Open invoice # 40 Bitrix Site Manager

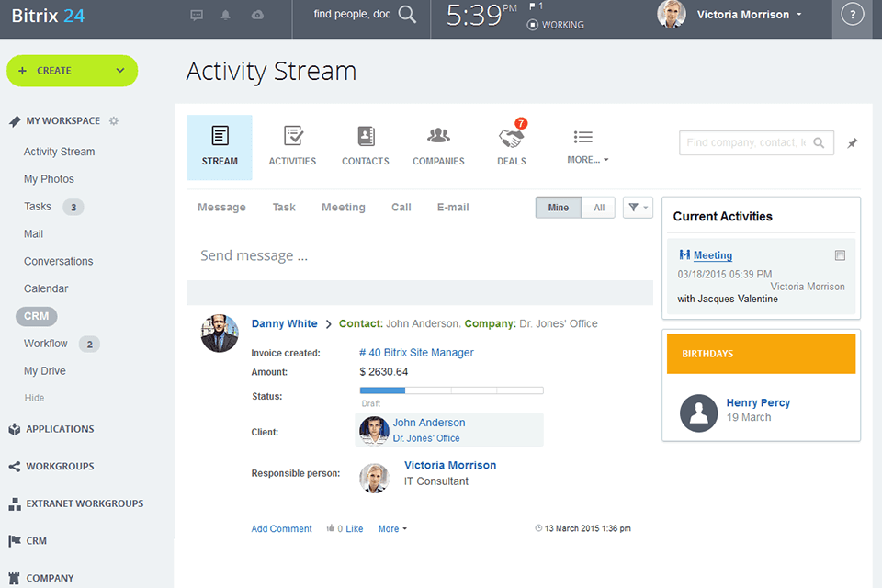pyautogui.click(x=416, y=352)
